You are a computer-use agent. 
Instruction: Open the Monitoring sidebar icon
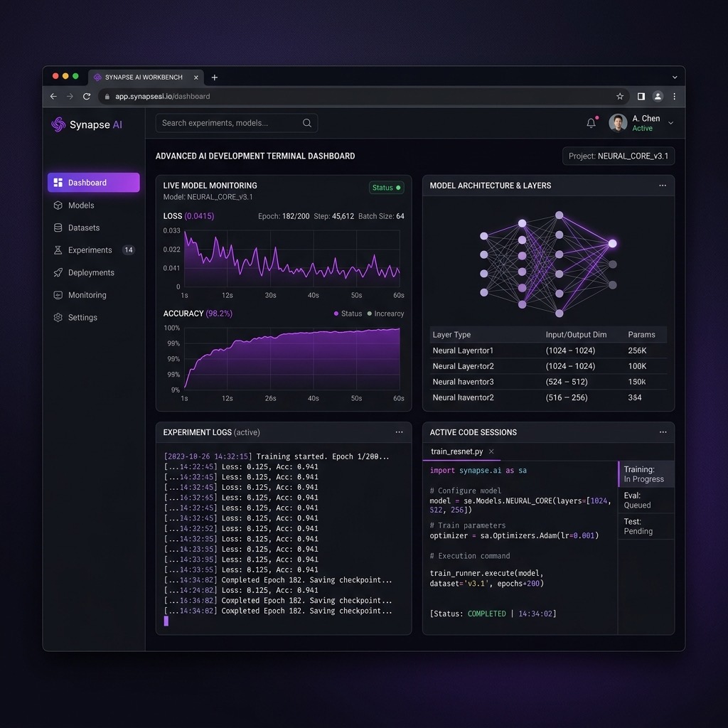pyautogui.click(x=58, y=295)
